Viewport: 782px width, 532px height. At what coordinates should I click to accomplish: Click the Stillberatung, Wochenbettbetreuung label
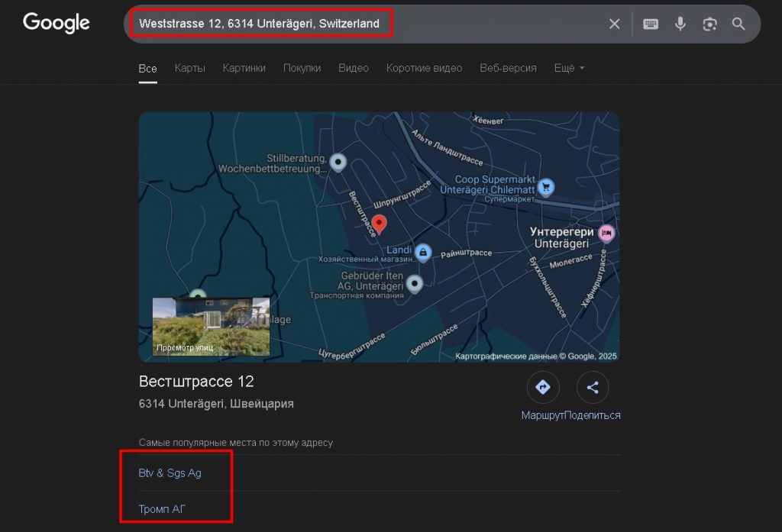coord(273,163)
